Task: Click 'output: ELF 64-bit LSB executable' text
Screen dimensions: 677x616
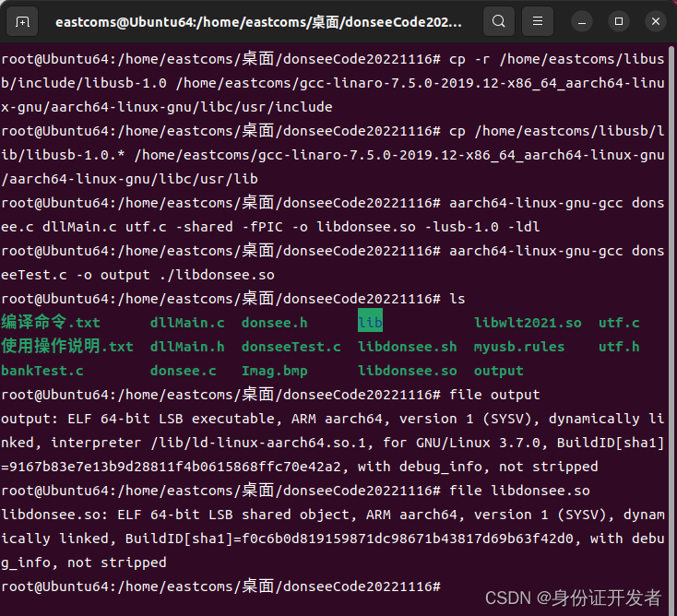Action: click(x=137, y=419)
